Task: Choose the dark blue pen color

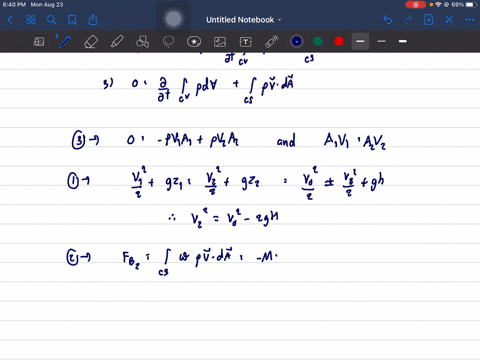Action: 297,41
